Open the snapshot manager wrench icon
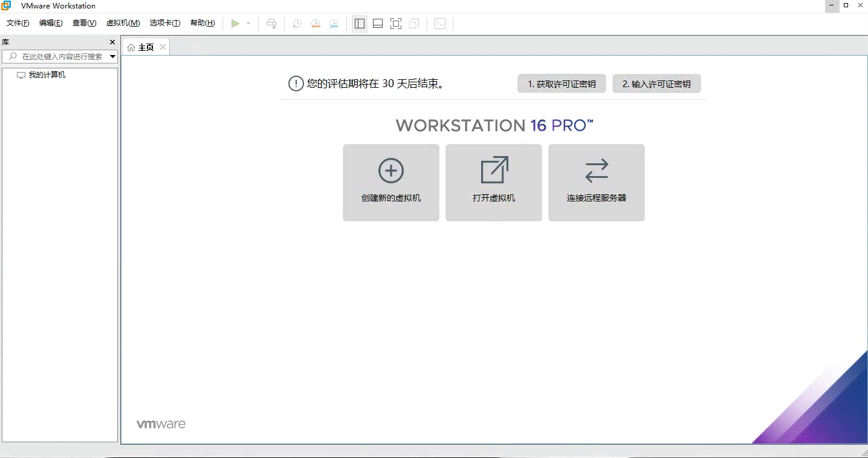 tap(334, 24)
